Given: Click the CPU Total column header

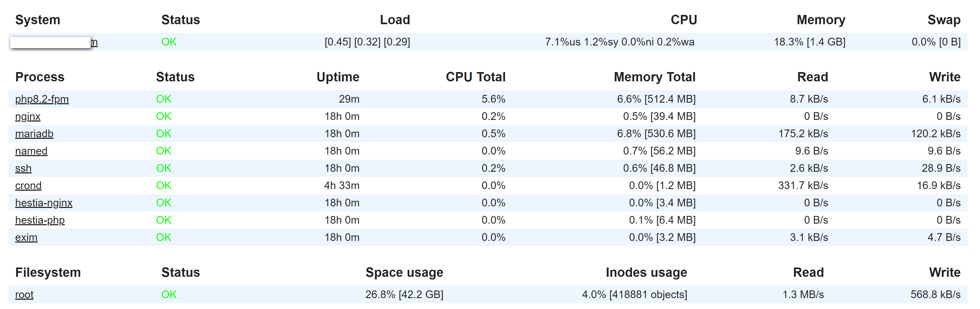Looking at the screenshot, I should (x=476, y=77).
